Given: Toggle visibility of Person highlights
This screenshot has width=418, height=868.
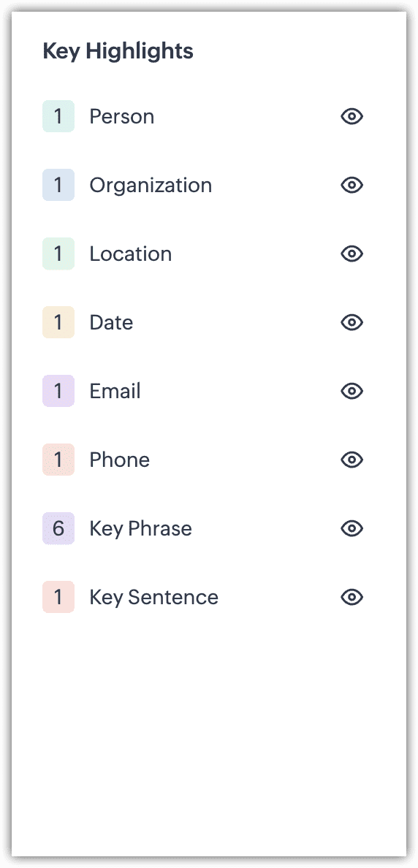Looking at the screenshot, I should [x=351, y=116].
